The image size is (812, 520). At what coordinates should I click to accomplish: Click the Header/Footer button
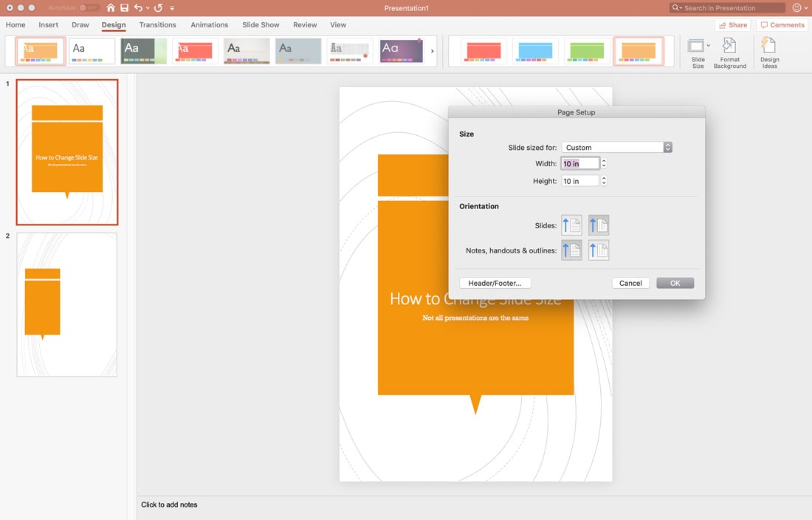495,282
